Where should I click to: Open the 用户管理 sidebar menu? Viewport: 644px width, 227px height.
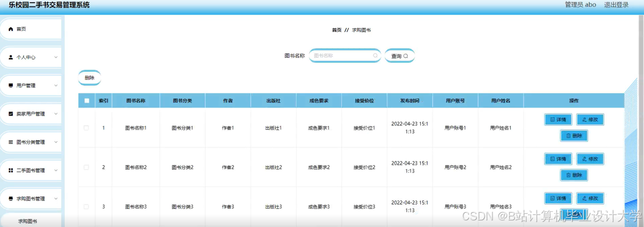click(x=31, y=86)
